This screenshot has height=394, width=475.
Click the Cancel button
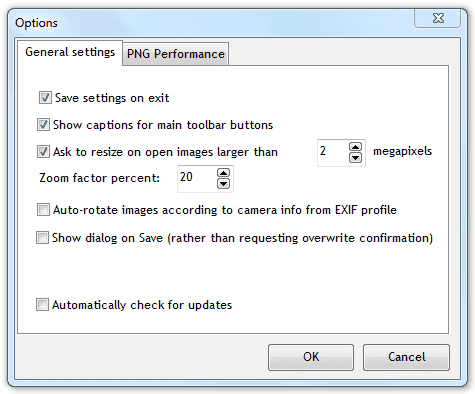coord(406,357)
